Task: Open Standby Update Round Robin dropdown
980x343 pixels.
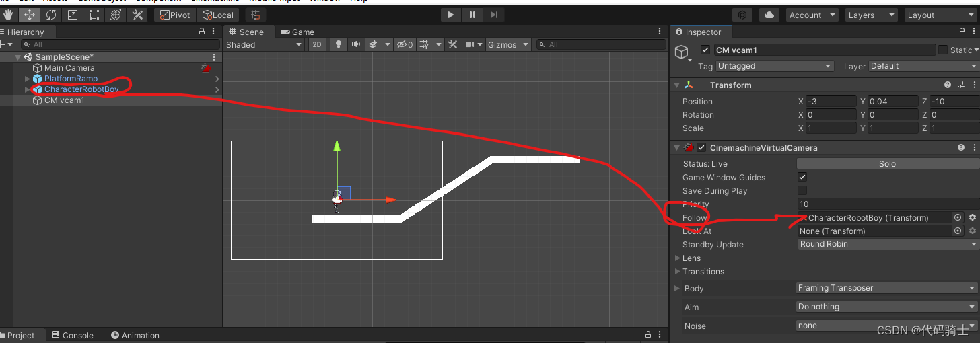Action: (888, 244)
